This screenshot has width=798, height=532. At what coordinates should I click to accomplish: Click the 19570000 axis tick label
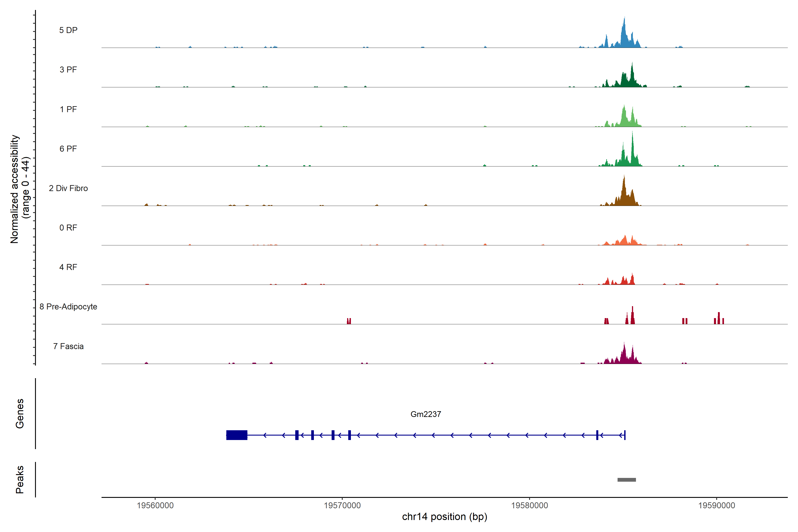tap(342, 505)
